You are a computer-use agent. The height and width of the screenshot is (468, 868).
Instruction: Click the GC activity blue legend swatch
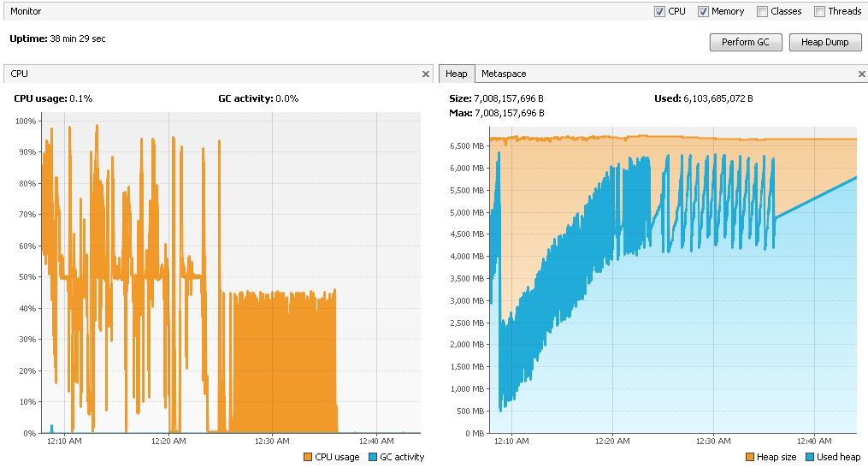pyautogui.click(x=373, y=457)
